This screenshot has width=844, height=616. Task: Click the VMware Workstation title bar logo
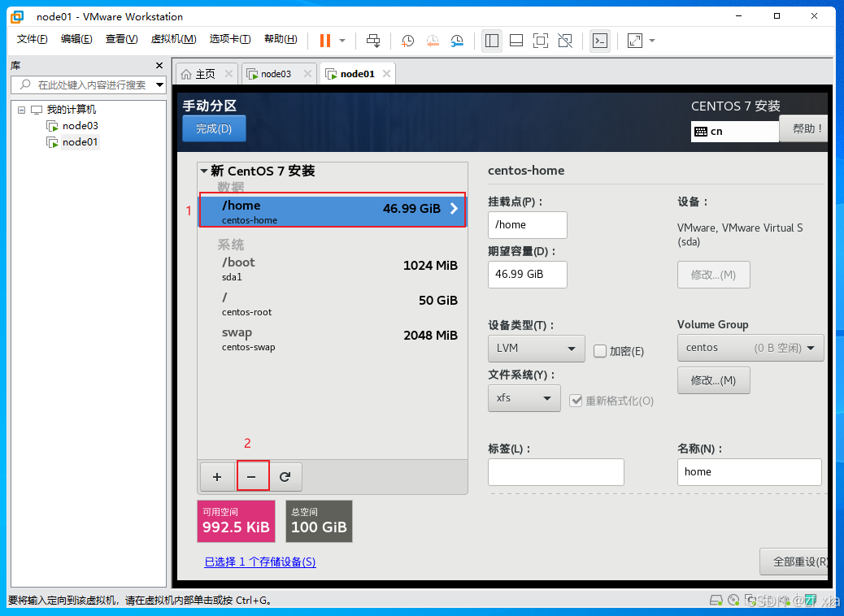[x=17, y=17]
